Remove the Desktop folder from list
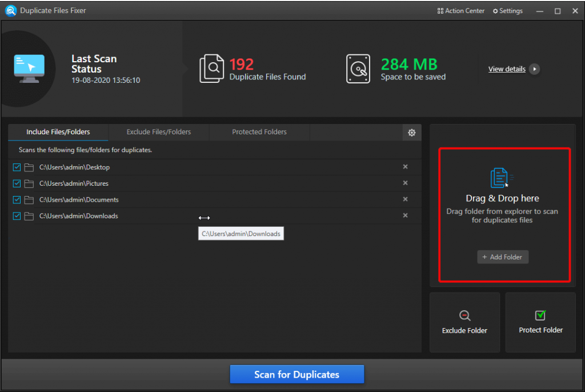 pyautogui.click(x=405, y=167)
